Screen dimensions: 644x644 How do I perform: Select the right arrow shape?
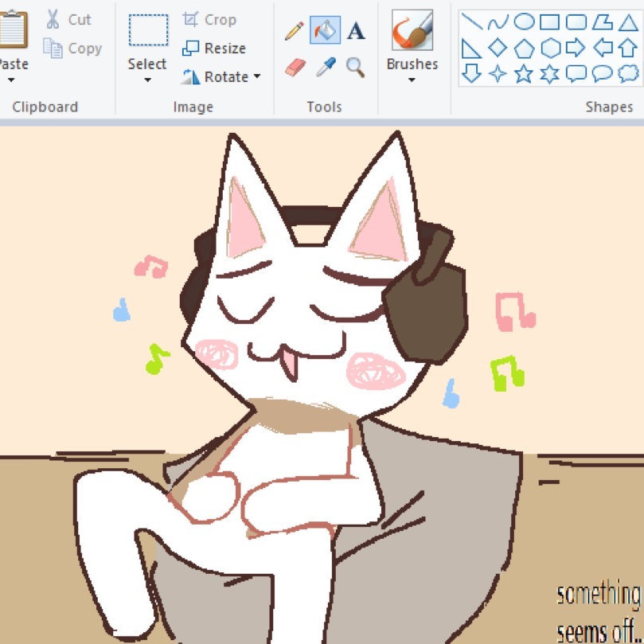click(576, 48)
